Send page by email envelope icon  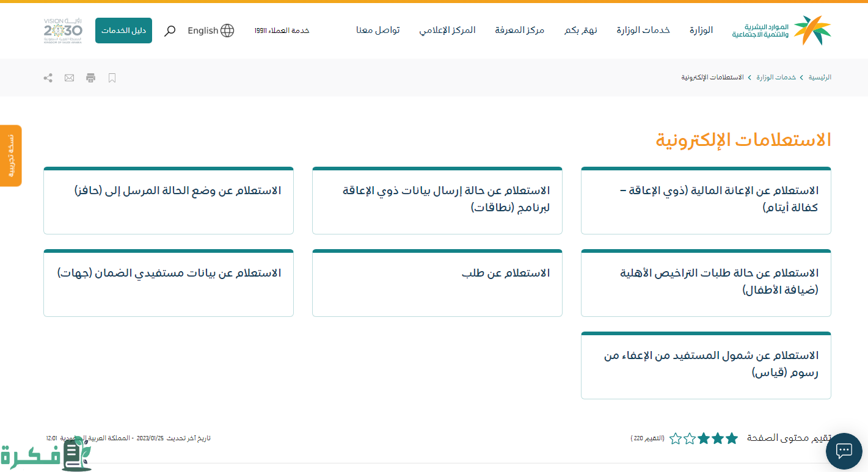[x=70, y=78]
